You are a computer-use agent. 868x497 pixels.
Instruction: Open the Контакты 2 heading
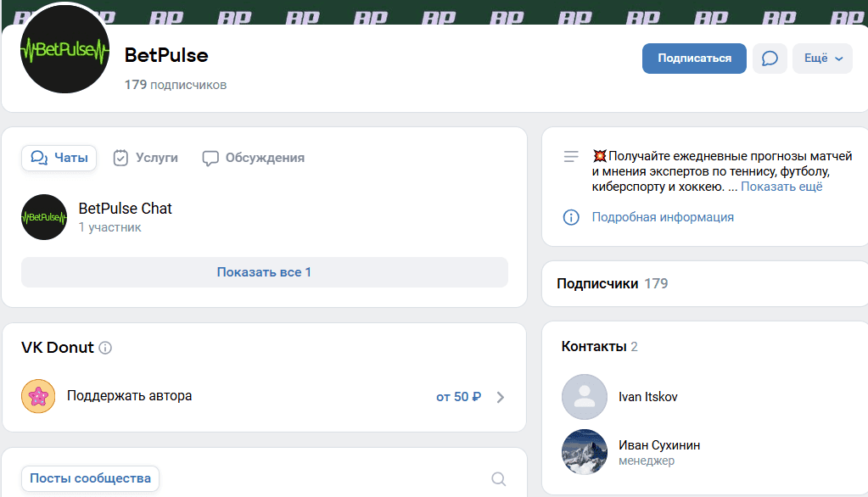click(x=600, y=347)
